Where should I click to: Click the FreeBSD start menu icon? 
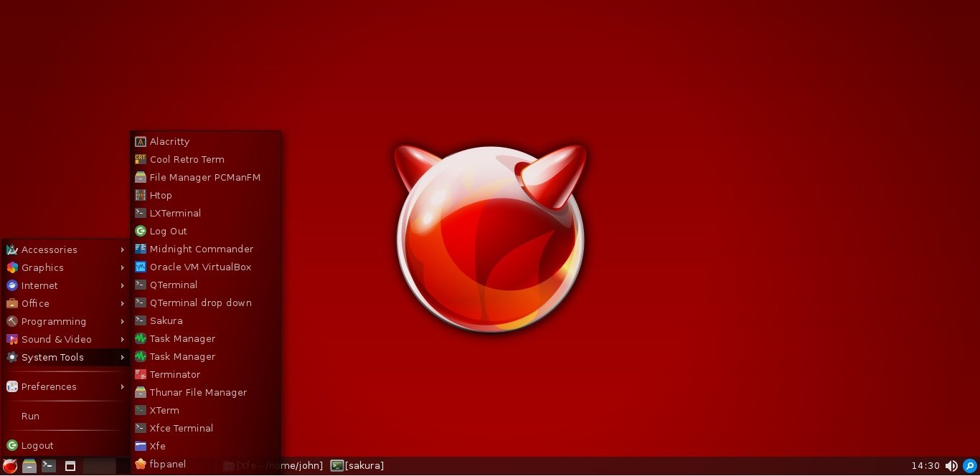10,466
